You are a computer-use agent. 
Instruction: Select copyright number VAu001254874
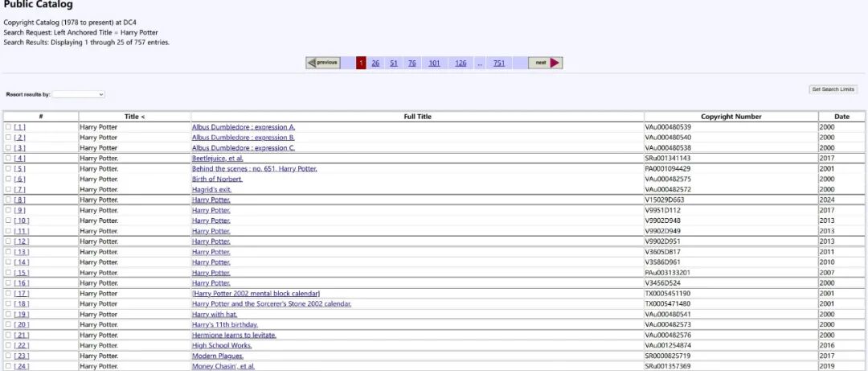(668, 345)
